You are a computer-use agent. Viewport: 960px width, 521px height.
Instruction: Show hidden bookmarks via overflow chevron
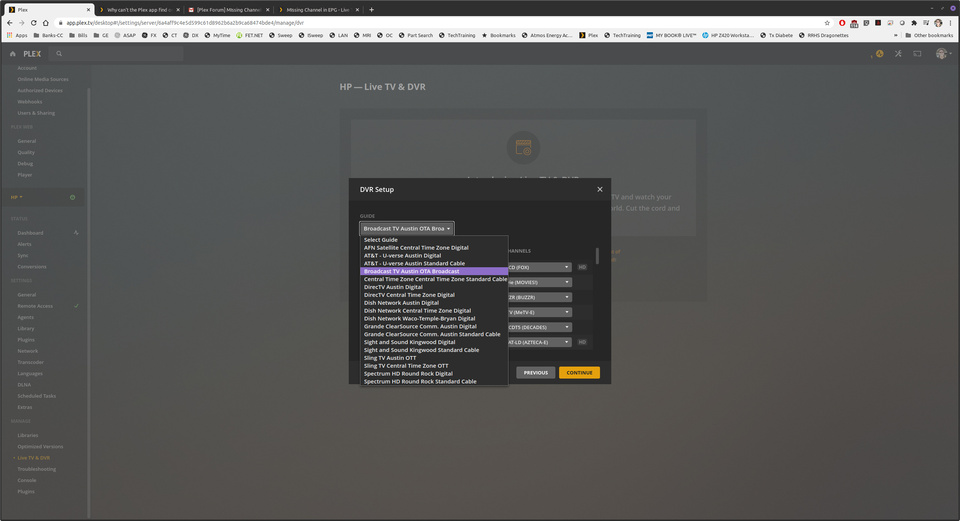896,36
